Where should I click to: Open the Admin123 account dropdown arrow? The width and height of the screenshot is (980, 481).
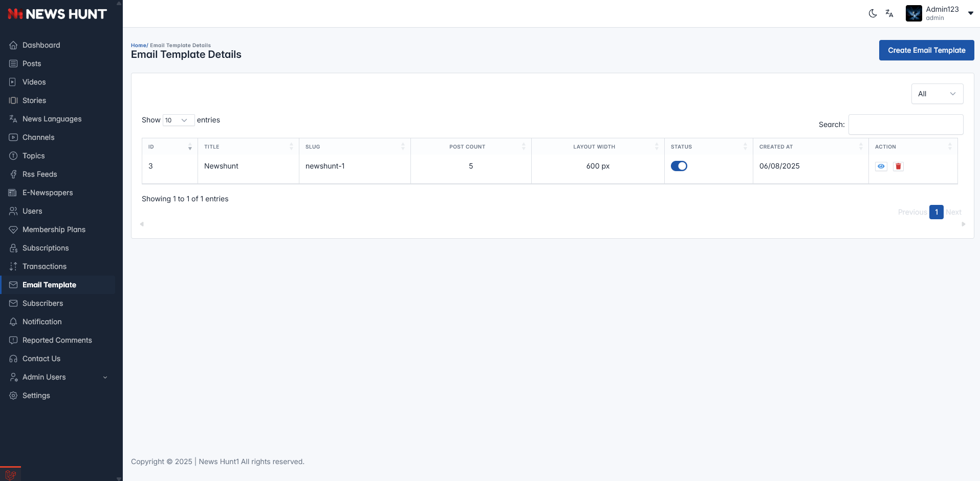pos(971,13)
